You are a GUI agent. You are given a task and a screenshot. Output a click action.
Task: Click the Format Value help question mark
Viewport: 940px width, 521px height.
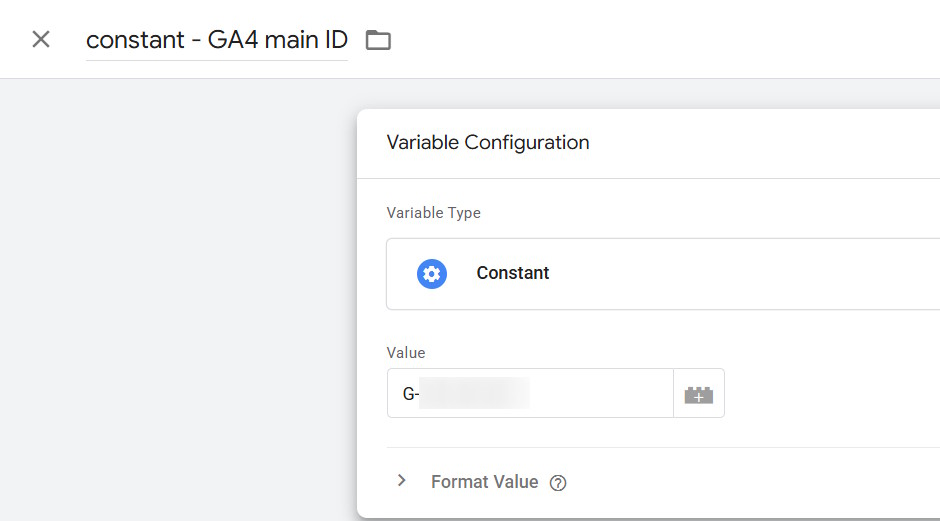click(x=558, y=483)
